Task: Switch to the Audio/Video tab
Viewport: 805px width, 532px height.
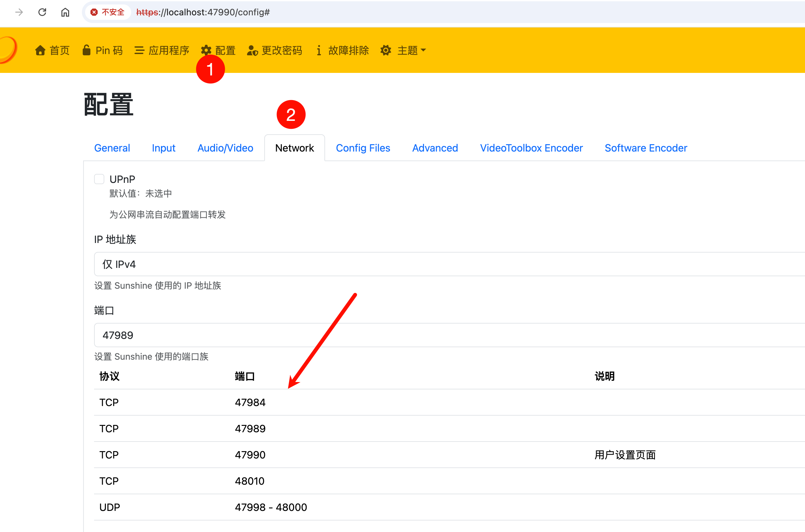Action: (225, 148)
